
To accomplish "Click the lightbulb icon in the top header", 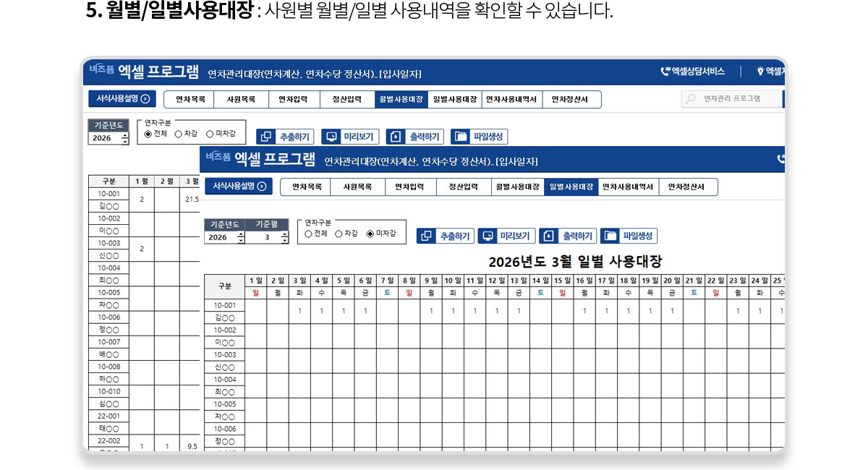I will coord(760,72).
